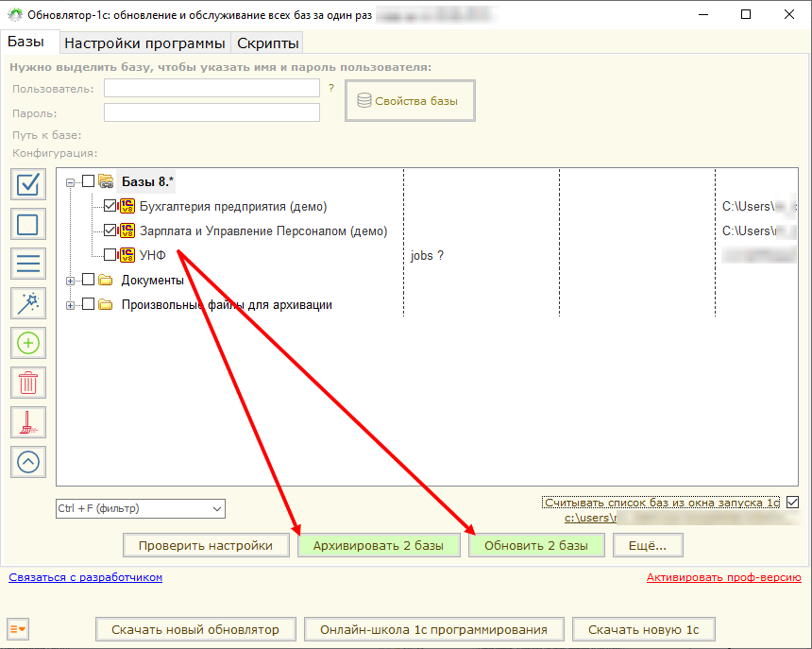Expand Произвольные файлы для архивации node

[x=70, y=305]
